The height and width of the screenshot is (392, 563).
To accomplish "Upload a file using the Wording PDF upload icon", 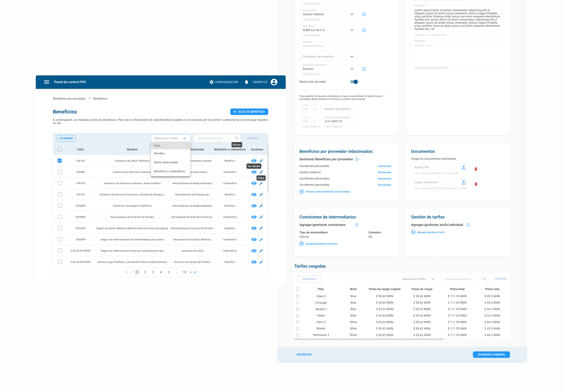I will [x=463, y=167].
